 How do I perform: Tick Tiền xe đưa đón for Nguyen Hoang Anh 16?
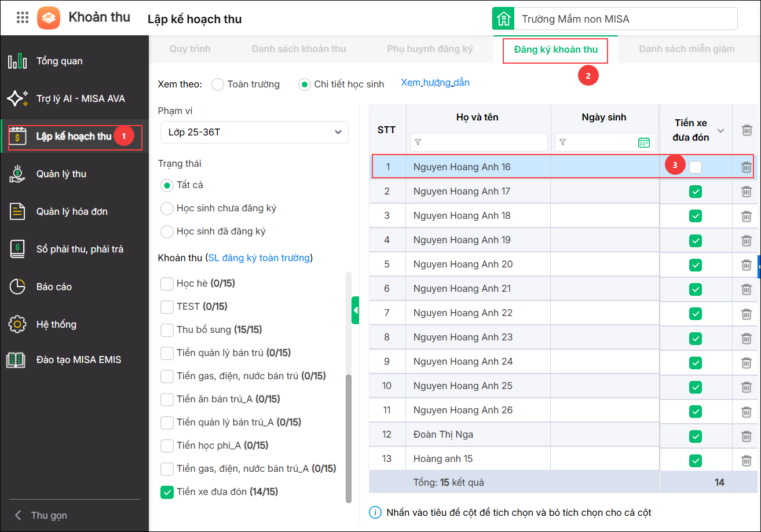coord(696,167)
